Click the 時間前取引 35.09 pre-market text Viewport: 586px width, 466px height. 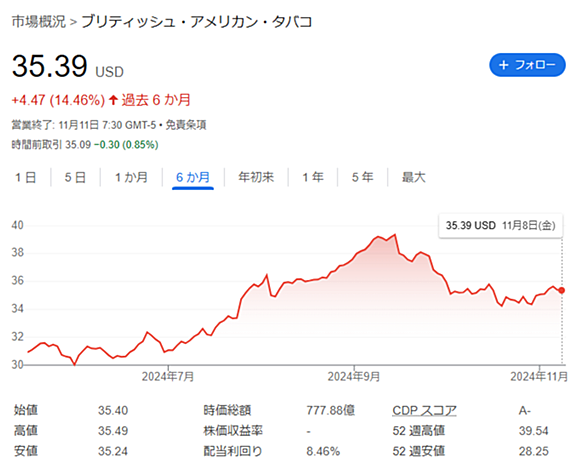pyautogui.click(x=51, y=145)
